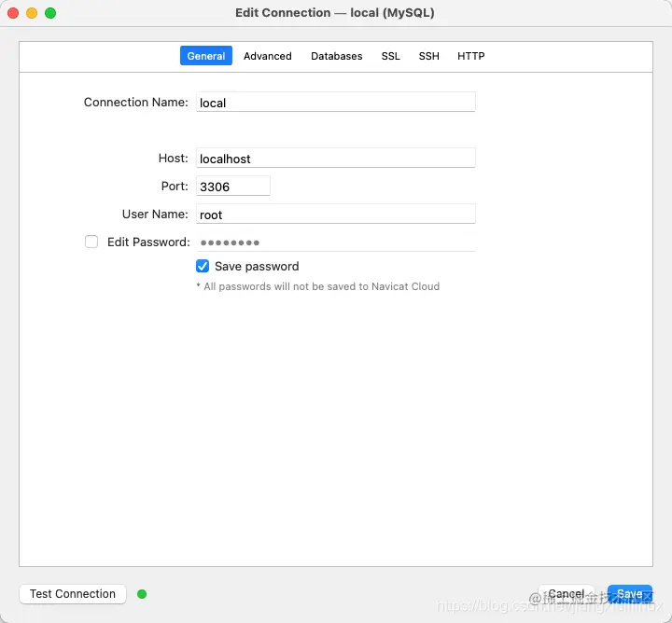Close the Edit Connection window
672x623 pixels.
[x=13, y=13]
